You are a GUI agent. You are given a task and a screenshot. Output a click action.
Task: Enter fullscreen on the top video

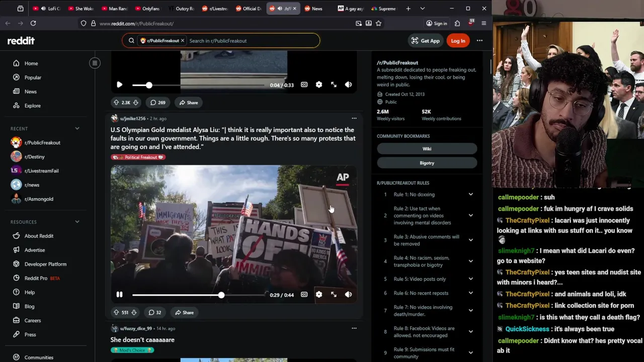(334, 85)
